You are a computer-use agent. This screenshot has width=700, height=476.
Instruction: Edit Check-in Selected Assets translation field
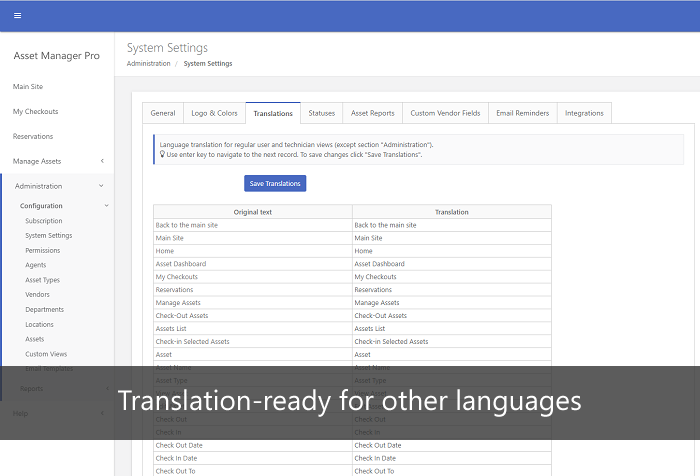[452, 342]
